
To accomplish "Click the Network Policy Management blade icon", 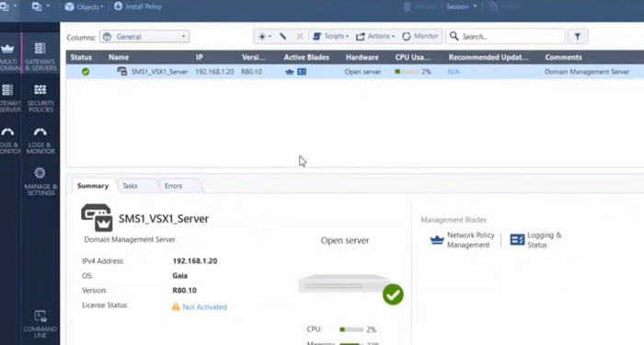I will [437, 240].
